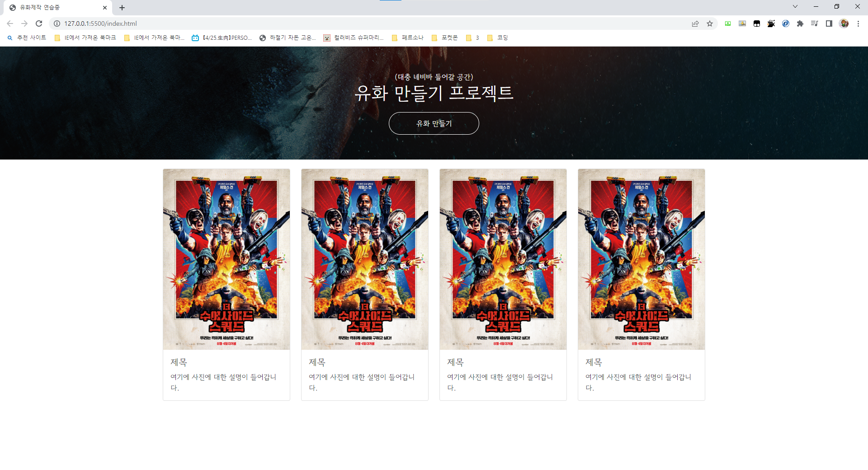Open the 【4/25.生肉】PERSO... bookmark
The width and height of the screenshot is (868, 470).
(222, 38)
